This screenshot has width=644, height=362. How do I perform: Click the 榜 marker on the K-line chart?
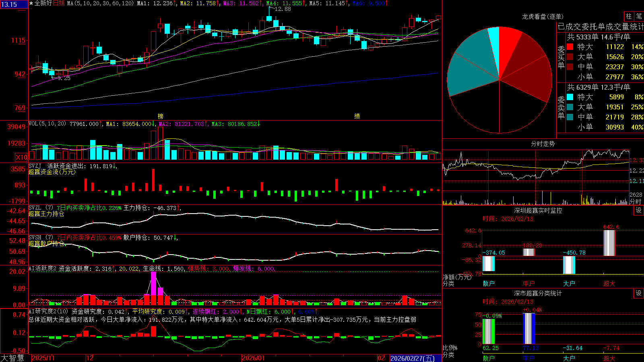click(x=161, y=116)
